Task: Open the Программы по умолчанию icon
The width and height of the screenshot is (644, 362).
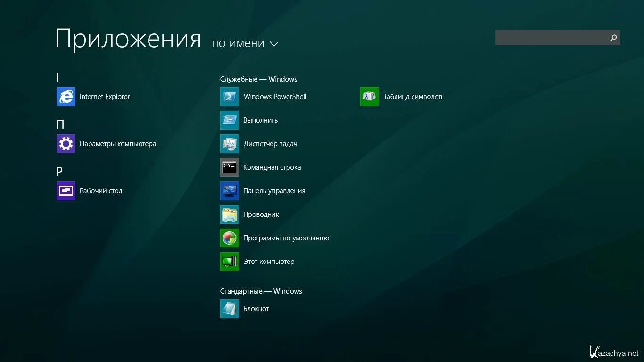Action: (230, 238)
